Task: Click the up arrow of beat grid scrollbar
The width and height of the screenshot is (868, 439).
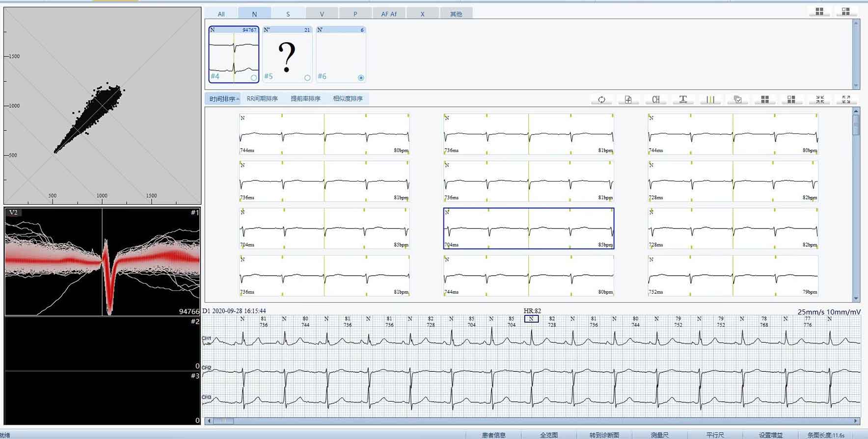Action: (x=856, y=111)
